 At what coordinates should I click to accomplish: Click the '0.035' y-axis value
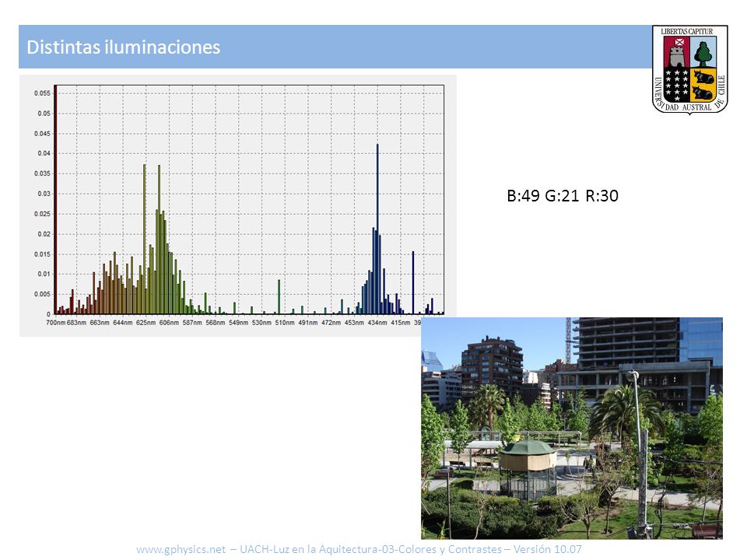point(42,173)
